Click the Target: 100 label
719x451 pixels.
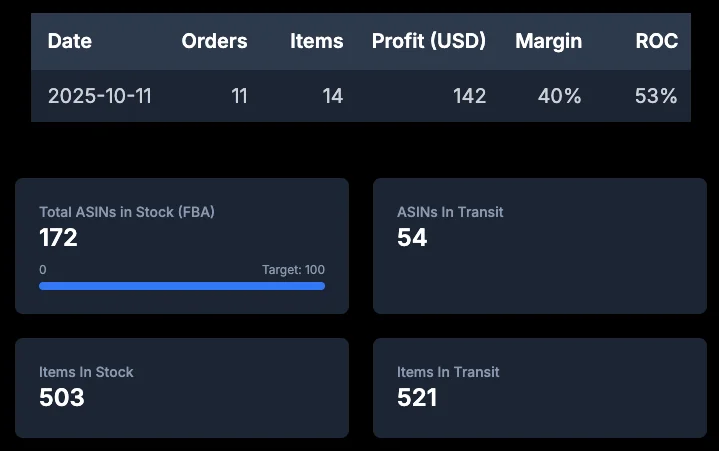[x=293, y=270]
